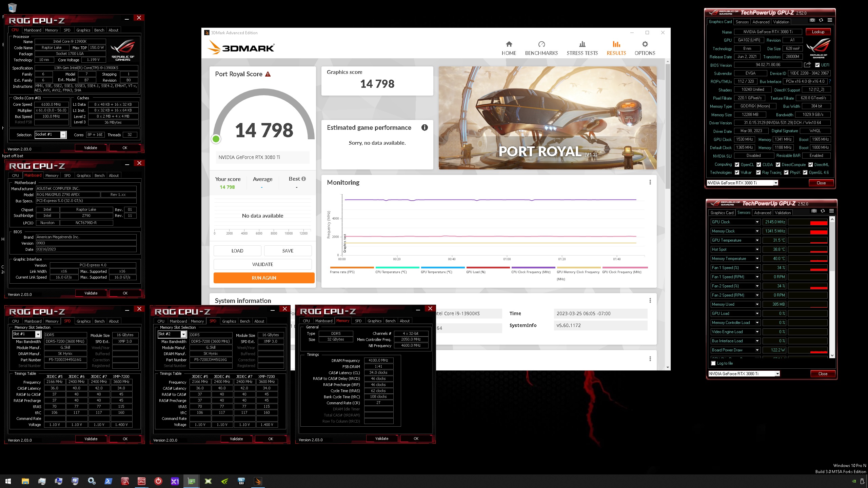The height and width of the screenshot is (488, 868).
Task: Click Bus Interface question mark in GPU-Z
Action: point(830,81)
